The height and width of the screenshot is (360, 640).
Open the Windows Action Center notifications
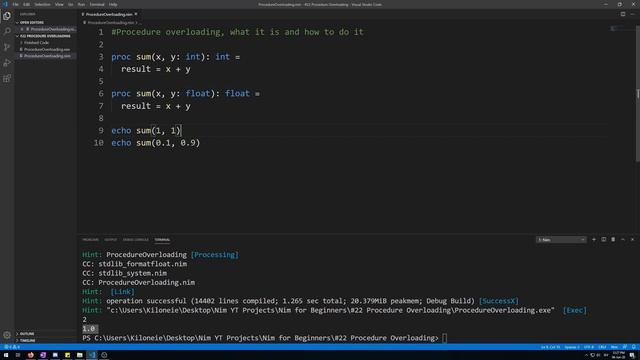point(632,355)
